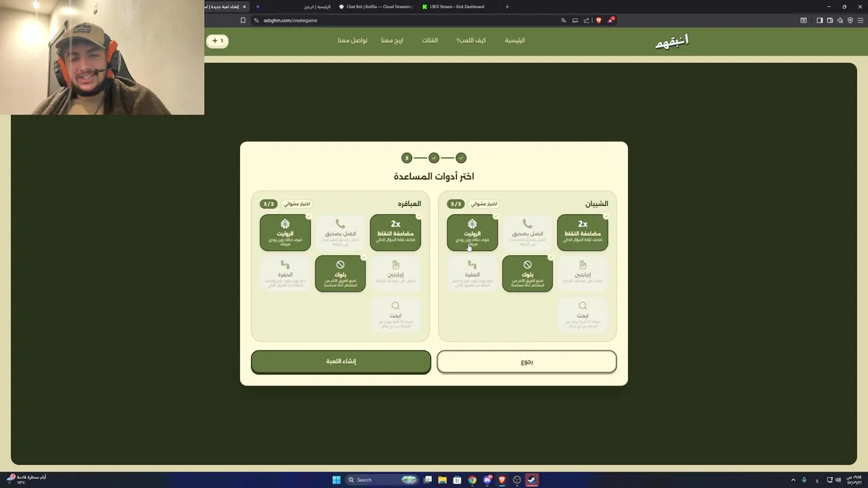Open Brave browser taskbar icon
The height and width of the screenshot is (488, 868).
click(x=502, y=480)
